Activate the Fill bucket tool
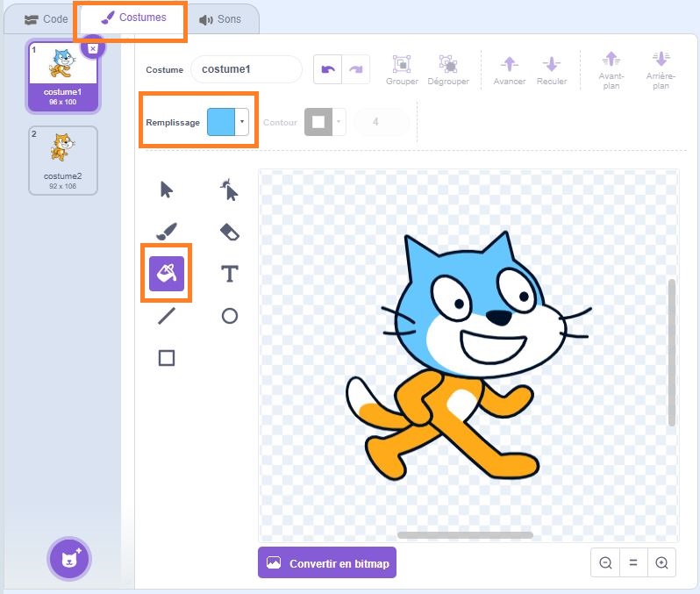700x594 pixels. pyautogui.click(x=167, y=274)
